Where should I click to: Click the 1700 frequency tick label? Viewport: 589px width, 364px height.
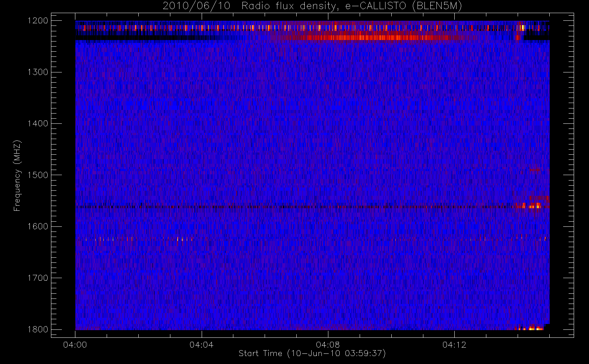click(38, 278)
